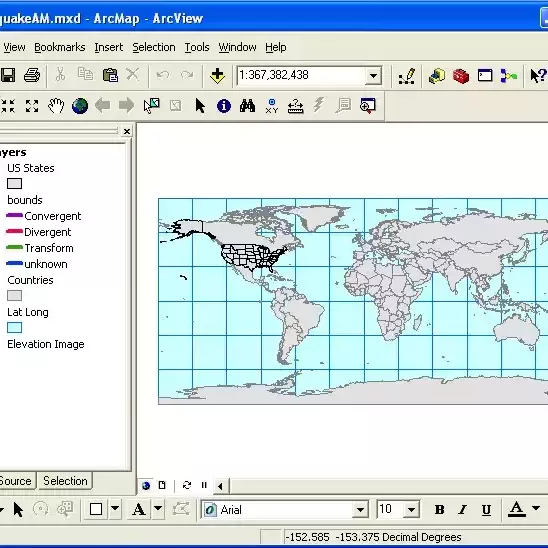
Task: Click the Delete X icon
Action: (x=132, y=74)
